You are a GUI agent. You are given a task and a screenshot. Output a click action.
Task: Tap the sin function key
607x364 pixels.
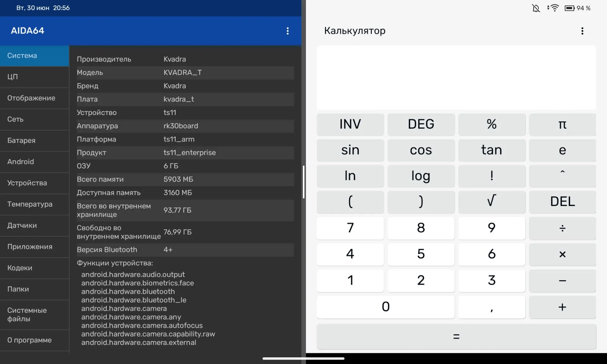coord(350,150)
